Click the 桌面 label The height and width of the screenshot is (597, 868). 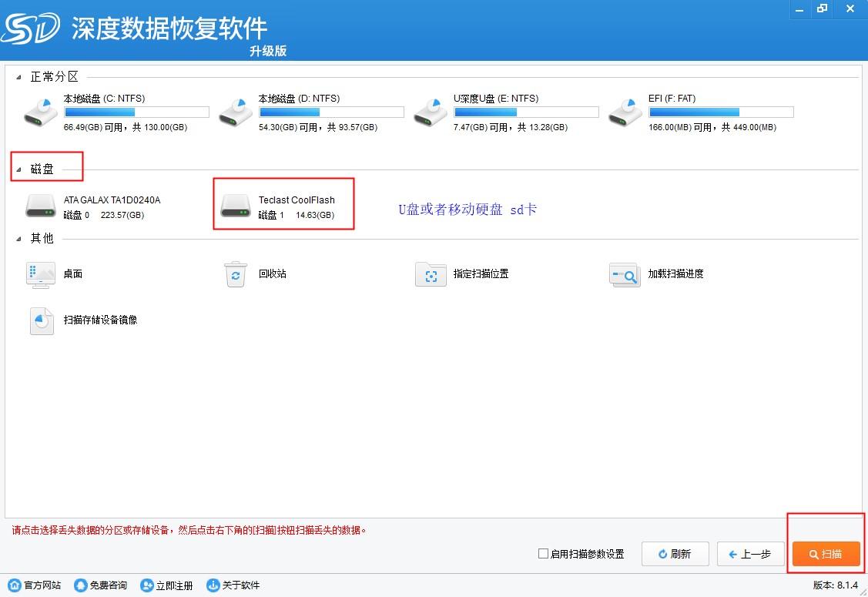(72, 273)
